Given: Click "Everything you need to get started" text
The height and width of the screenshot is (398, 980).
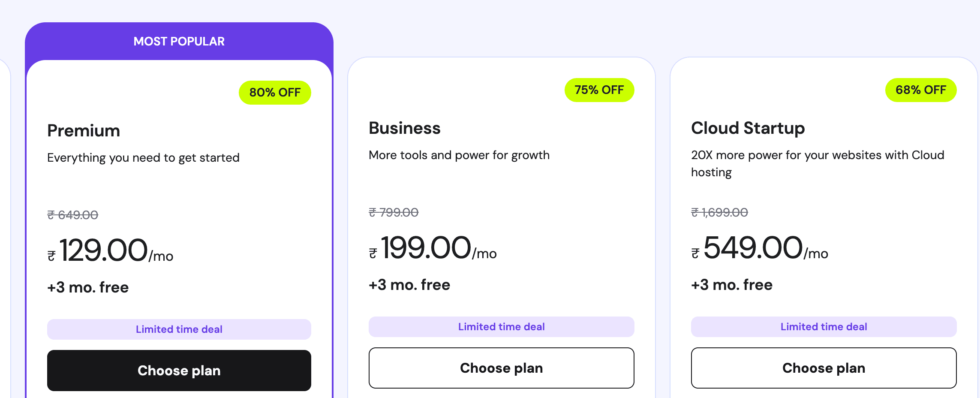Looking at the screenshot, I should coord(143,157).
